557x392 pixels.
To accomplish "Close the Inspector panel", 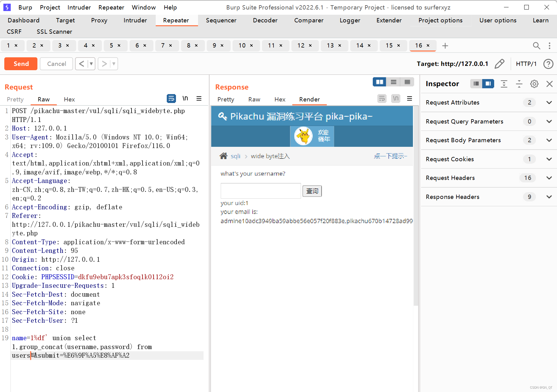I will point(549,84).
